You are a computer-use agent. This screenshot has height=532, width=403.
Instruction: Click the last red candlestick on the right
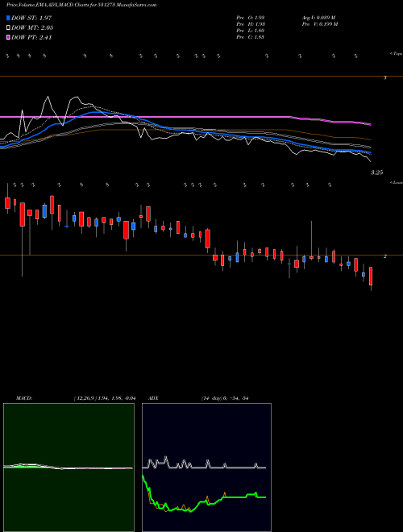point(371,276)
